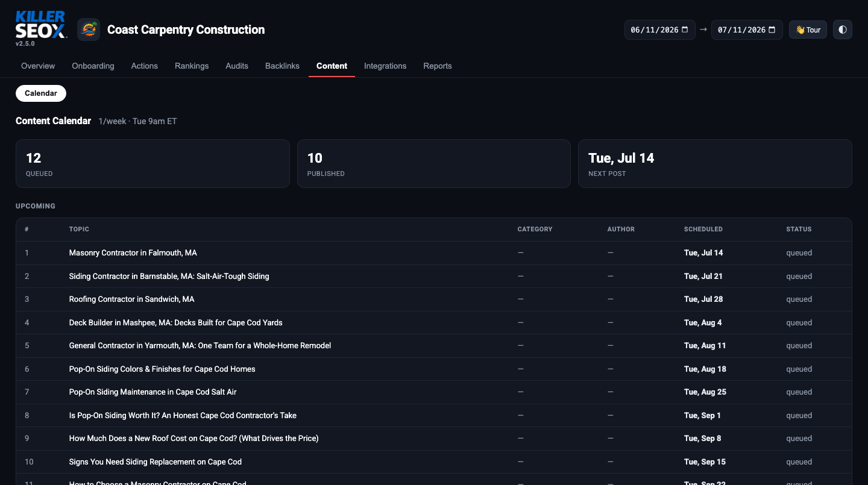
Task: Click the Topic column header
Action: [79, 230]
